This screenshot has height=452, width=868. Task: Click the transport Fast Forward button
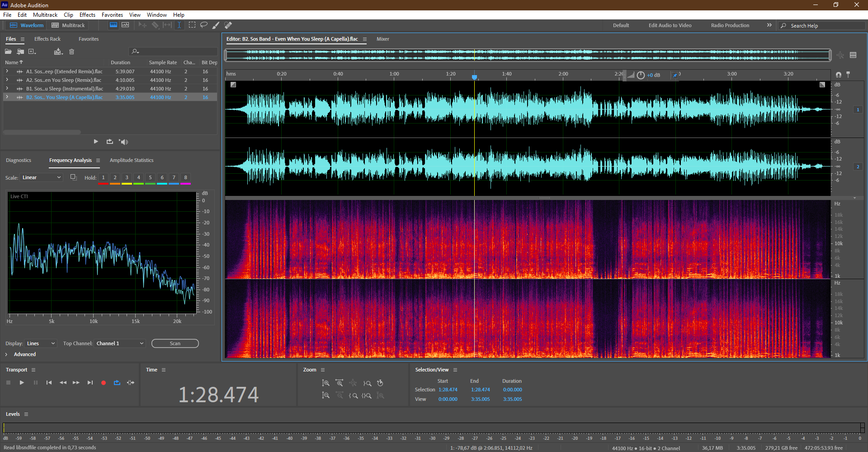click(76, 383)
